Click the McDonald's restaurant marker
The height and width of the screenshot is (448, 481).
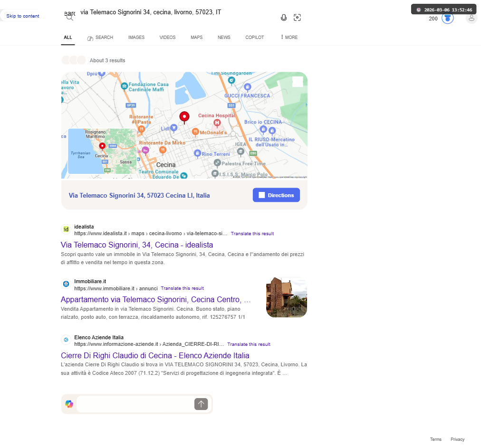(x=195, y=132)
